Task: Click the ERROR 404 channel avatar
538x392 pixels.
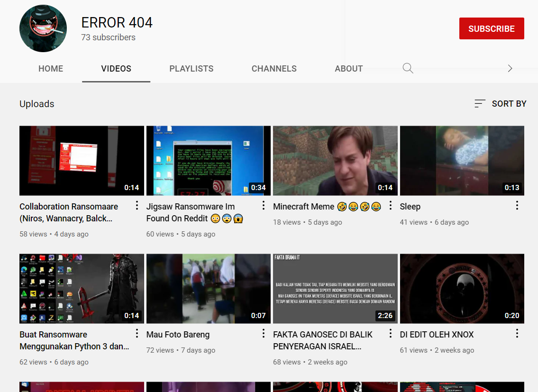Action: click(x=43, y=28)
